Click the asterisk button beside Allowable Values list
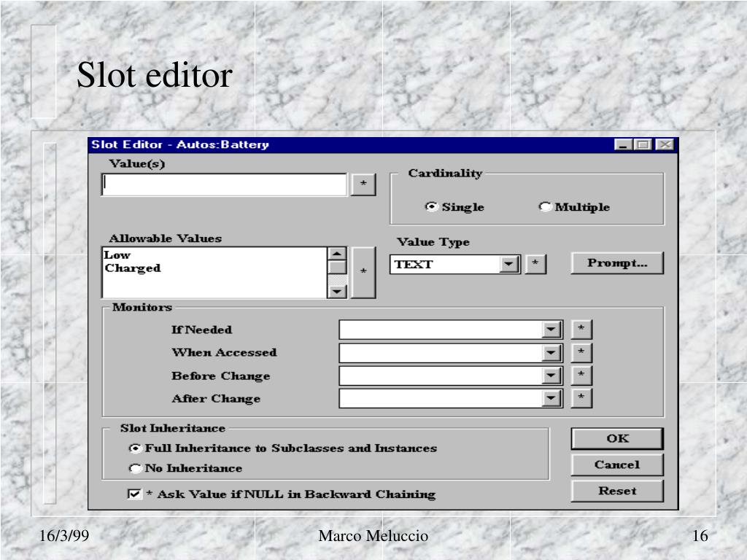747x560 pixels. pos(363,273)
